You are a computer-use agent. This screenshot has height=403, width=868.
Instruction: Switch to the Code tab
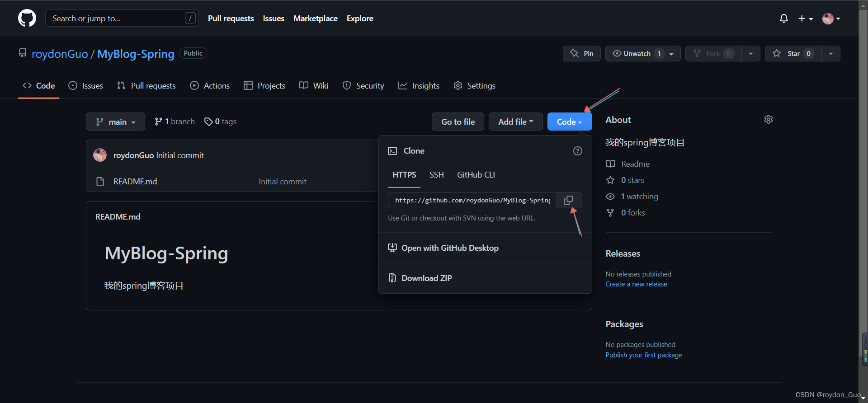[x=39, y=85]
